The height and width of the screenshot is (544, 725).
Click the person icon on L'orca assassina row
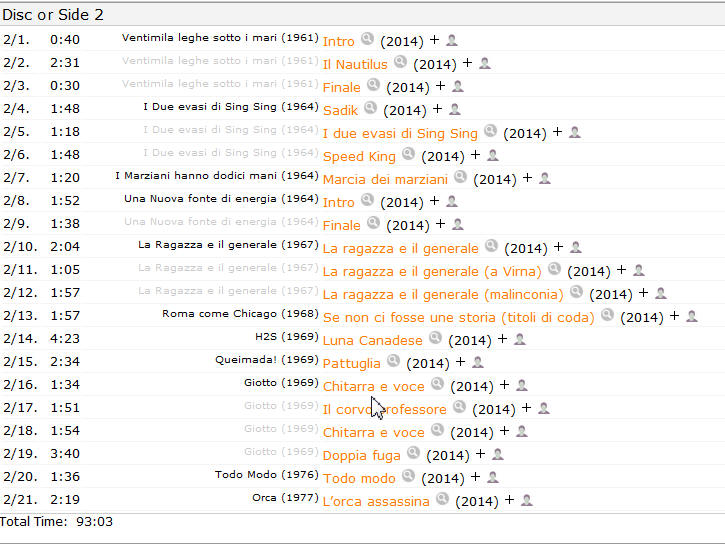point(527,500)
